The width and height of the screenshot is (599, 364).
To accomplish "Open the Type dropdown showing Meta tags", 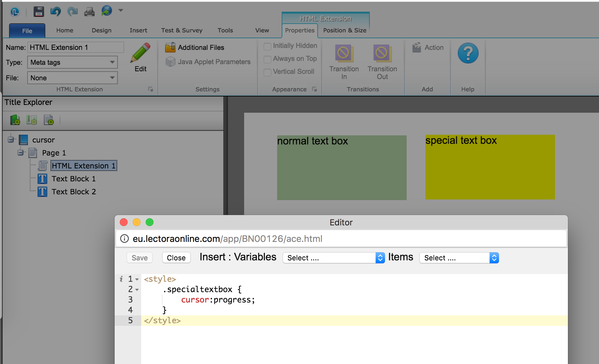I will [x=73, y=62].
